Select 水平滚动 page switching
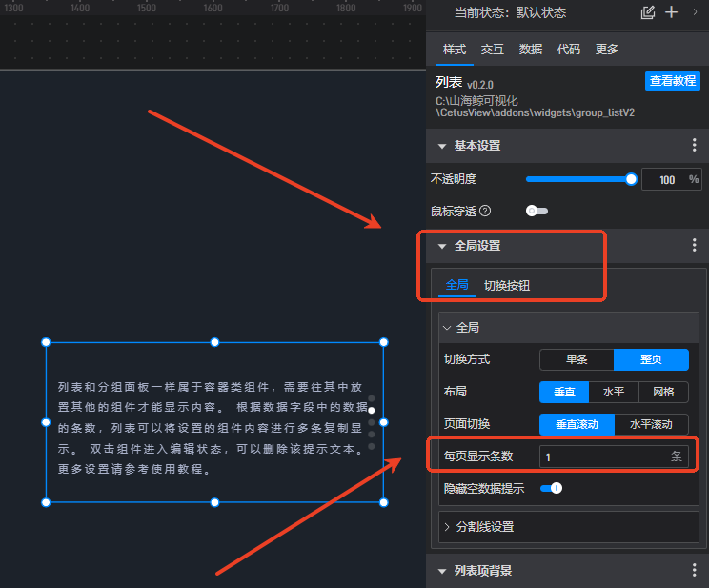 point(651,424)
